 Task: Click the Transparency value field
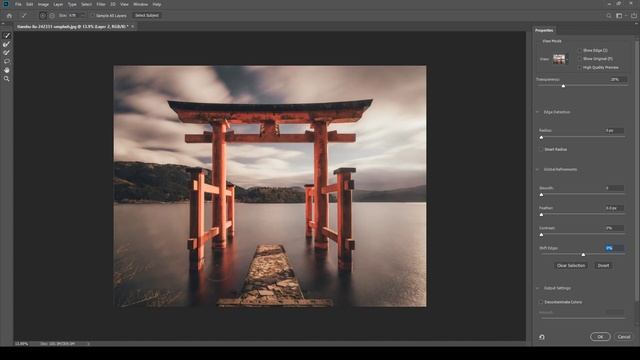[x=618, y=80]
